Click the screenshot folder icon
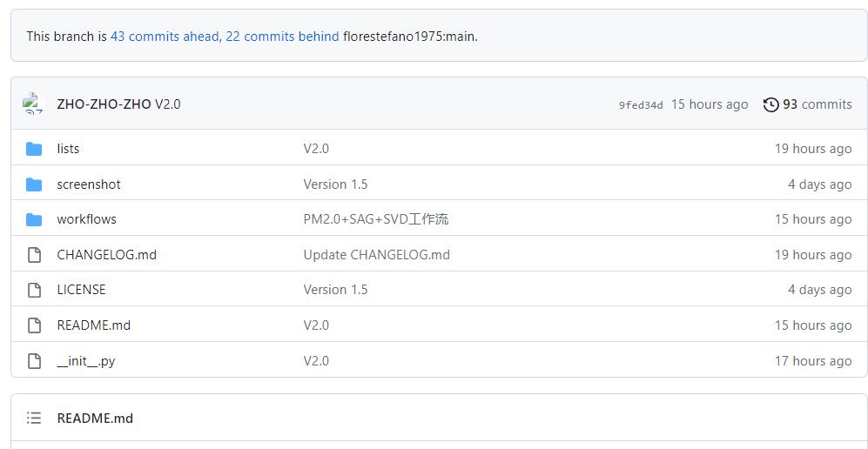This screenshot has width=868, height=449. tap(34, 184)
